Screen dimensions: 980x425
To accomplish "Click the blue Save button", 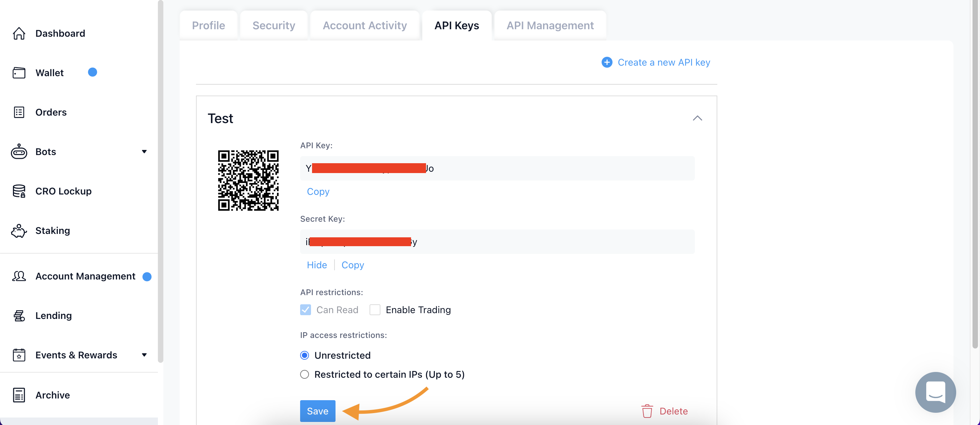I will [317, 411].
